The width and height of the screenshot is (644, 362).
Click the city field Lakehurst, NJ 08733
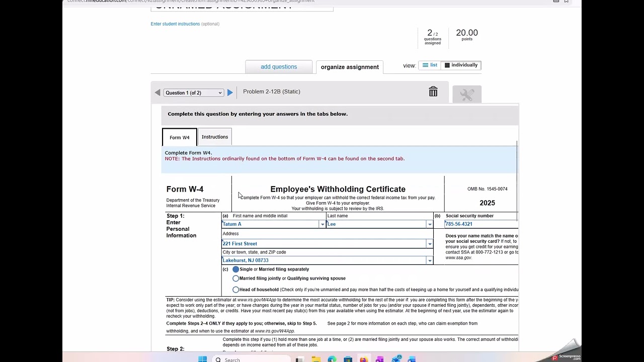pos(324,260)
